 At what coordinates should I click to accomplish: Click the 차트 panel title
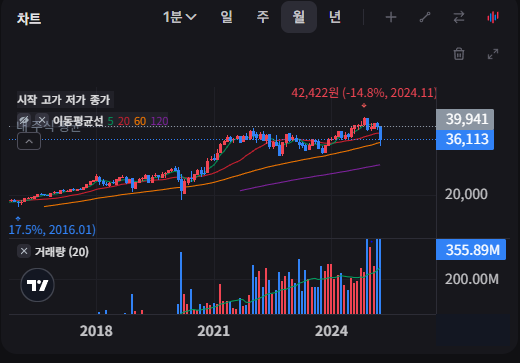click(x=29, y=18)
